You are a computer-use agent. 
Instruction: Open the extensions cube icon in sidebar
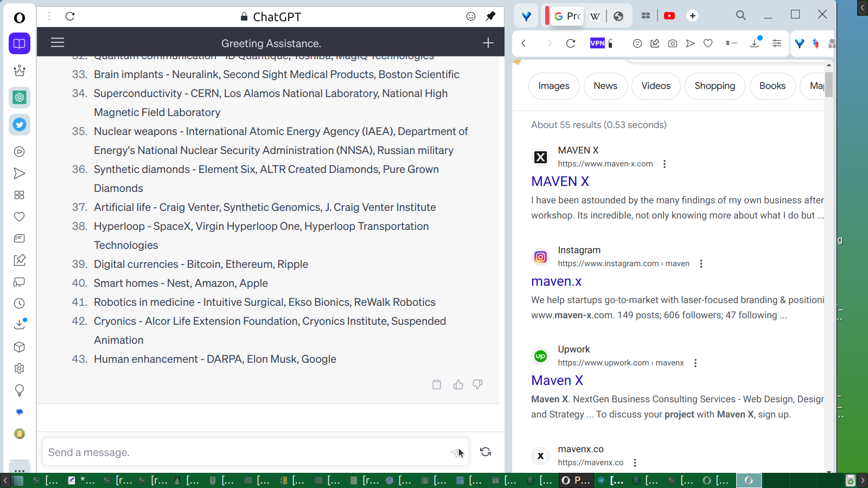click(x=20, y=347)
